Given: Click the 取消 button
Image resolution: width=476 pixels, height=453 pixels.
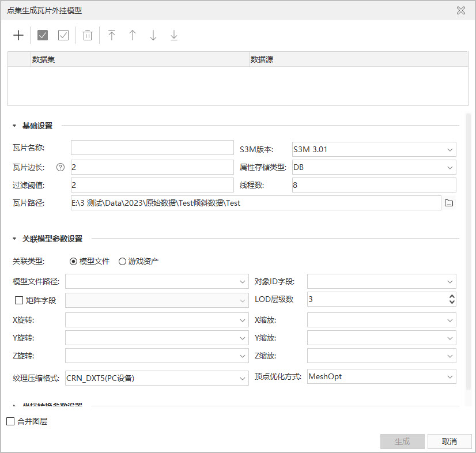Looking at the screenshot, I should (x=449, y=441).
